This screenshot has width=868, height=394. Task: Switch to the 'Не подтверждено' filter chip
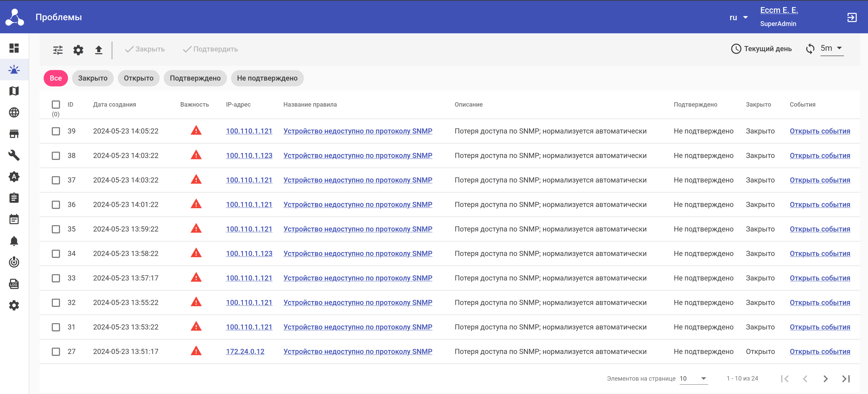pos(267,78)
